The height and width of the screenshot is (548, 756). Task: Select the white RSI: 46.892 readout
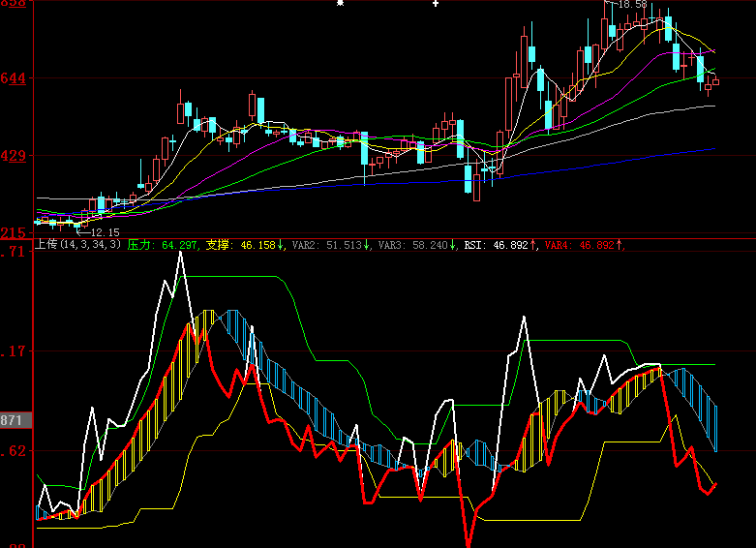coord(500,245)
